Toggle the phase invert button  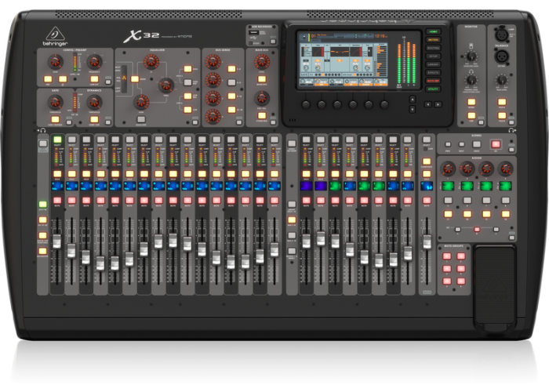(63, 79)
